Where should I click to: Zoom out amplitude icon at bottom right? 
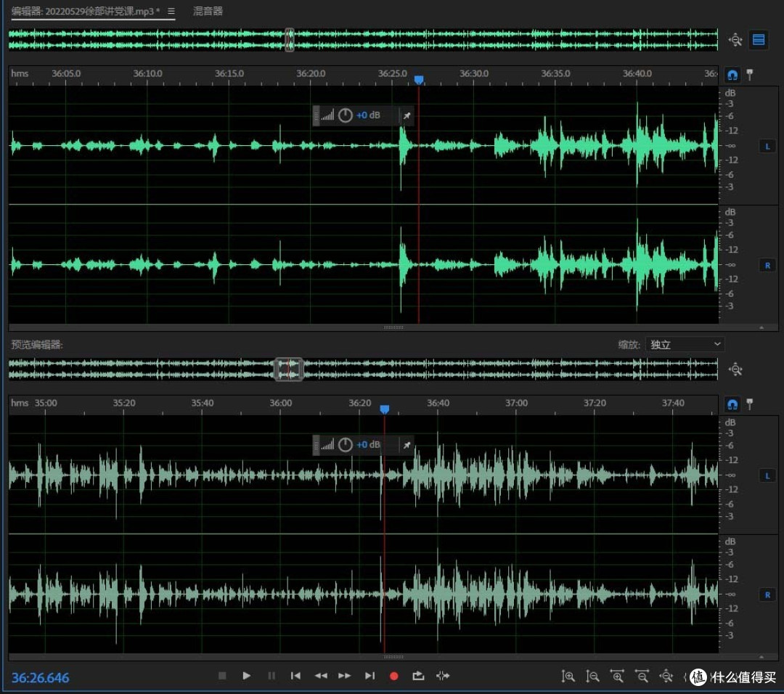(592, 677)
